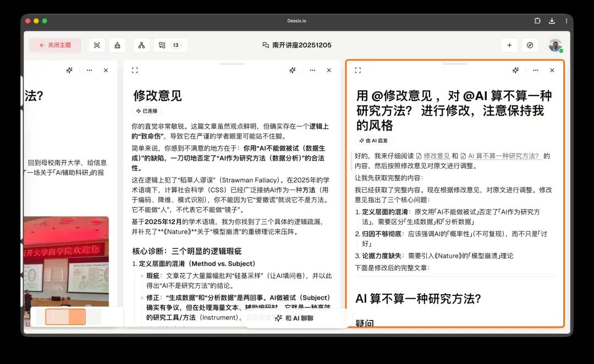Click the heading AI 算不算一种研究方法?
Viewport: 594px width, 364px height.
(x=418, y=299)
